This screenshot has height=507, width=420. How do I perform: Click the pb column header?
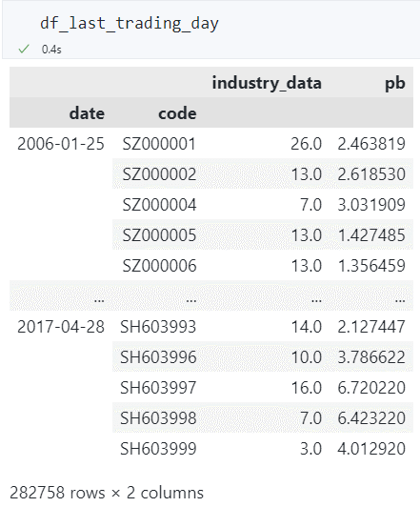coord(395,83)
